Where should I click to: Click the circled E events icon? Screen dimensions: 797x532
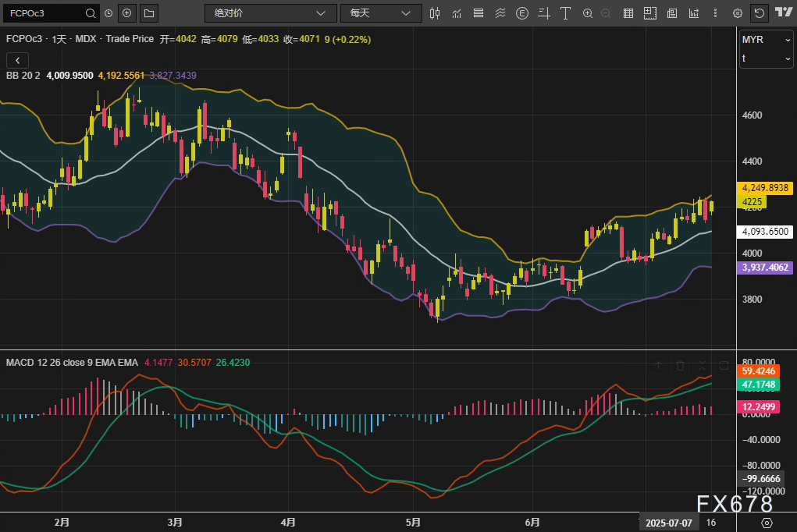[x=521, y=13]
